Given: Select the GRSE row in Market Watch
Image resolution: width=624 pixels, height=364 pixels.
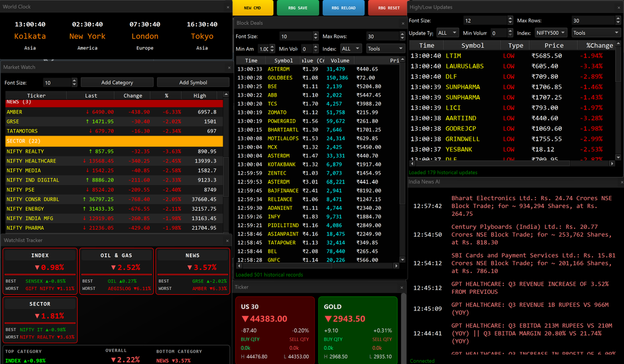Looking at the screenshot, I should [x=114, y=121].
